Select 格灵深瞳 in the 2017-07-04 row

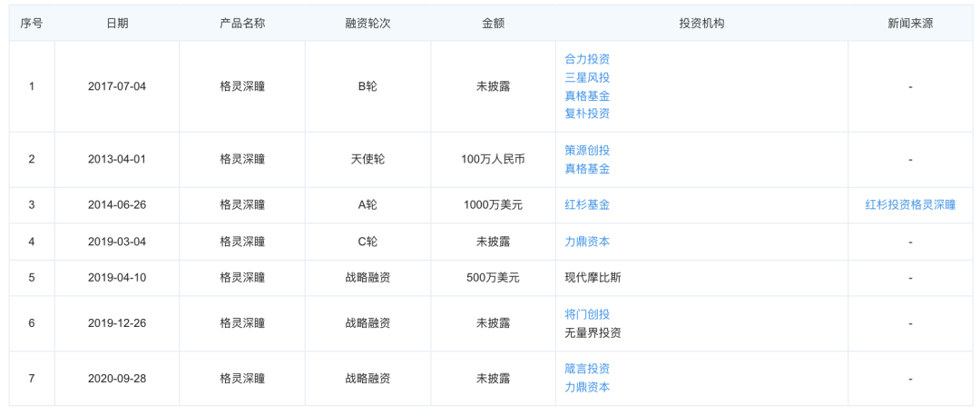(242, 86)
